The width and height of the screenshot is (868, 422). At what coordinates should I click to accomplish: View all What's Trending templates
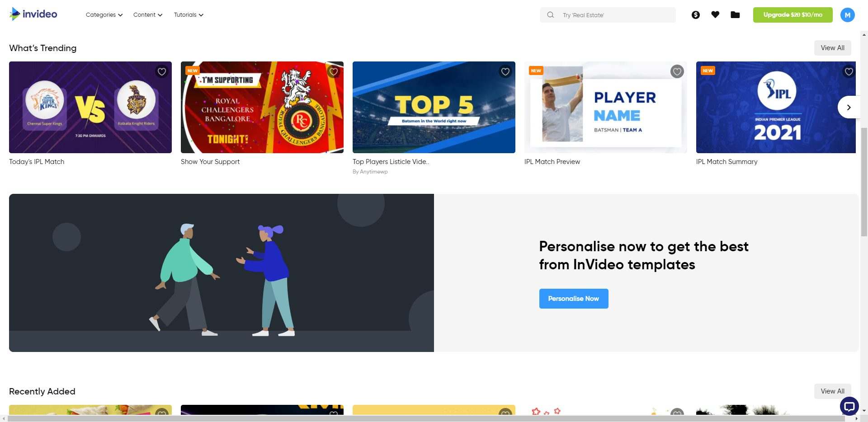pyautogui.click(x=832, y=48)
